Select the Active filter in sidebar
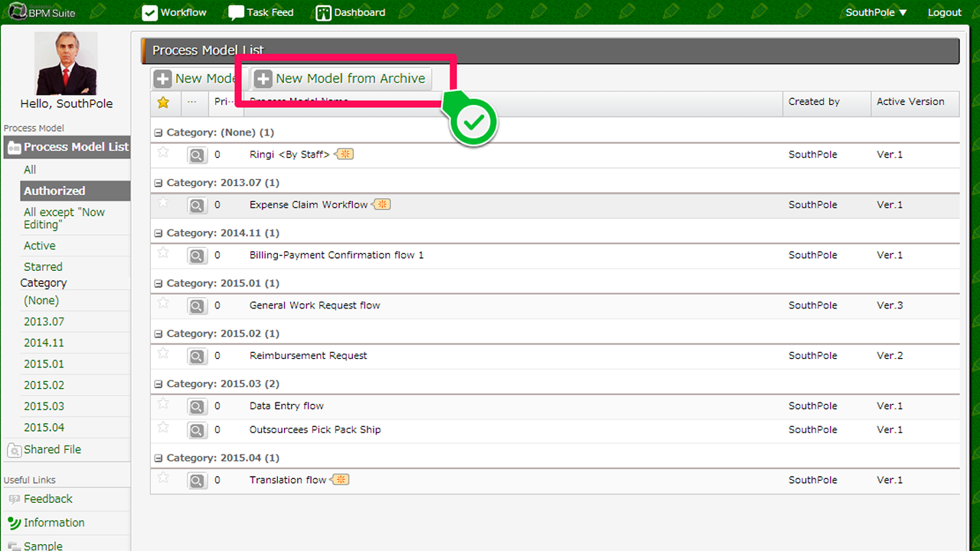Viewport: 980px width, 551px height. [40, 246]
